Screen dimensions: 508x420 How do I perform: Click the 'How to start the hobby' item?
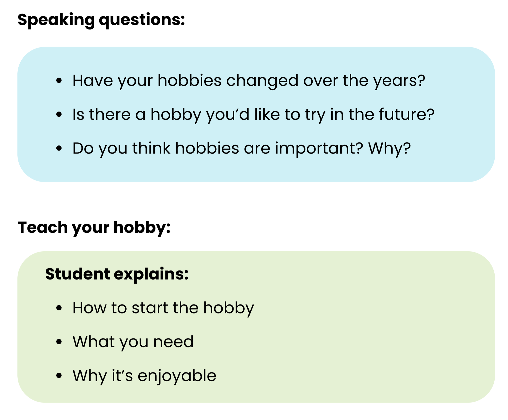163,308
